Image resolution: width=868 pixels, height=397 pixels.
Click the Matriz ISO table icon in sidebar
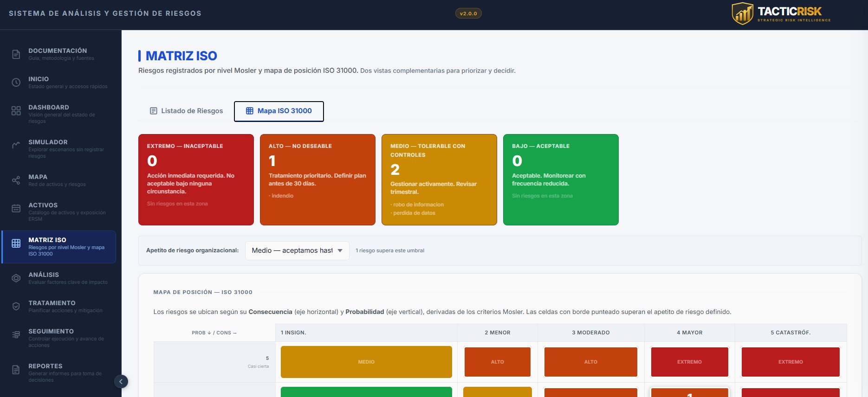[x=16, y=243]
